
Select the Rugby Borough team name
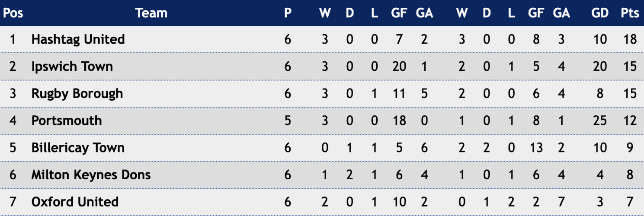click(x=77, y=94)
